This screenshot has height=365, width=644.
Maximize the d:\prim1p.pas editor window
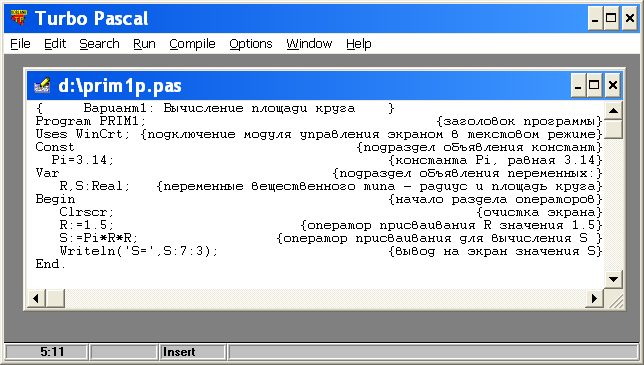[594, 85]
